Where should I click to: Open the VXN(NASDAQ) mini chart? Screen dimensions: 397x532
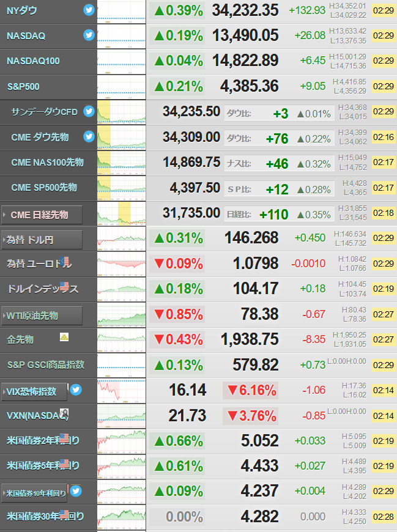pos(122,416)
